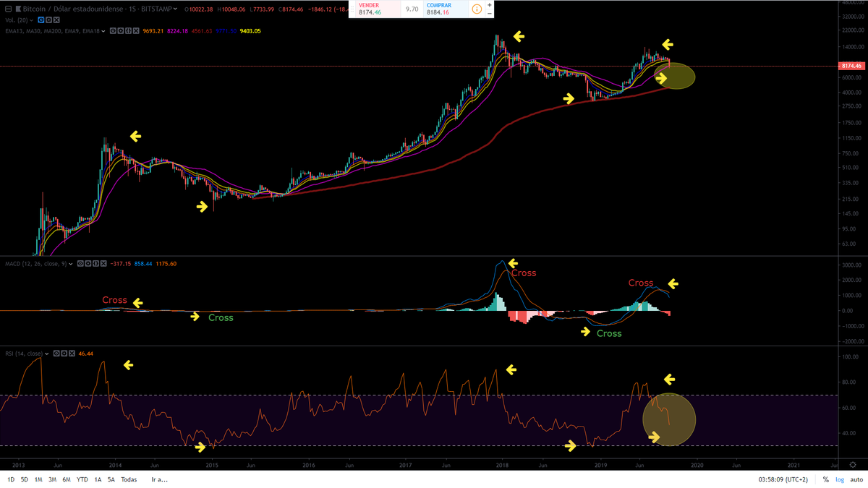Image resolution: width=868 pixels, height=488 pixels.
Task: Click the EMA value 9693.21
Action: coord(153,31)
